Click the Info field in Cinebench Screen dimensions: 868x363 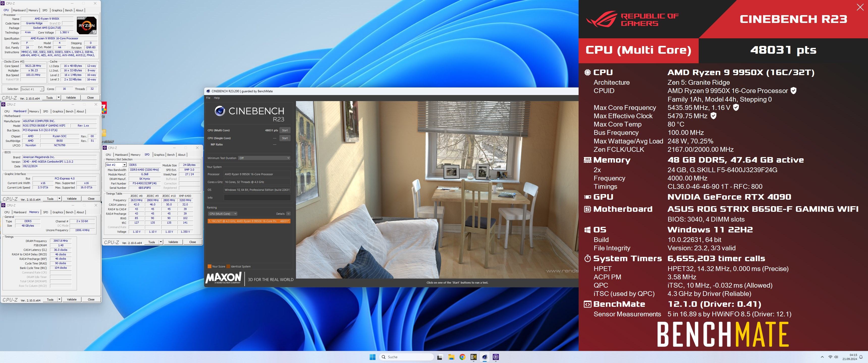pos(257,198)
